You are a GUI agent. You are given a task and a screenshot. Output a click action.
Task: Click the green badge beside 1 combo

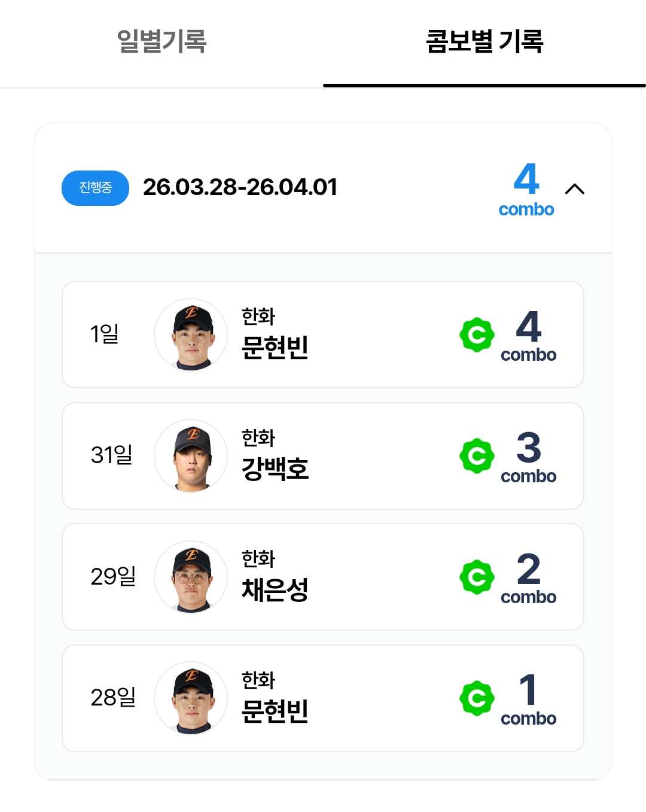pos(477,698)
